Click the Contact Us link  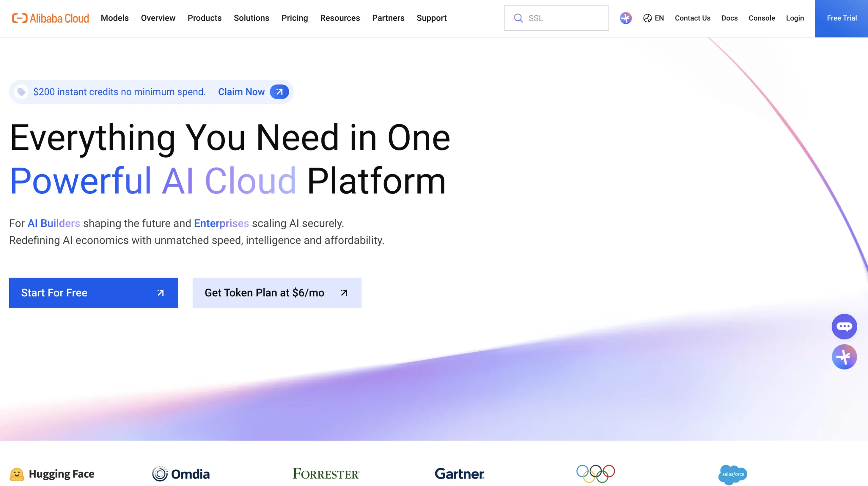(x=692, y=18)
